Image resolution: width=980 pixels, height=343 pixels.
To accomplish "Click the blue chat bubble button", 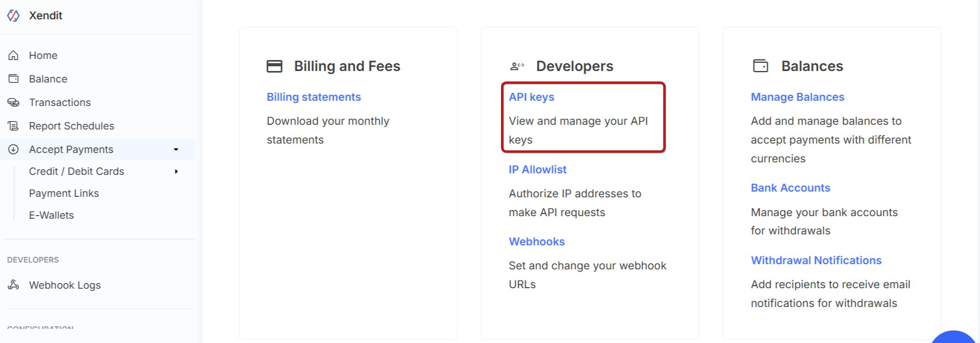I will 953,337.
